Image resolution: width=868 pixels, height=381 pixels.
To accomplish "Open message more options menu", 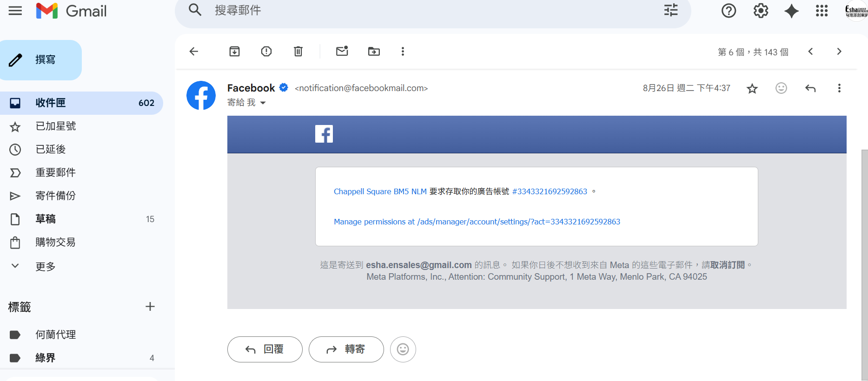I will (x=839, y=88).
